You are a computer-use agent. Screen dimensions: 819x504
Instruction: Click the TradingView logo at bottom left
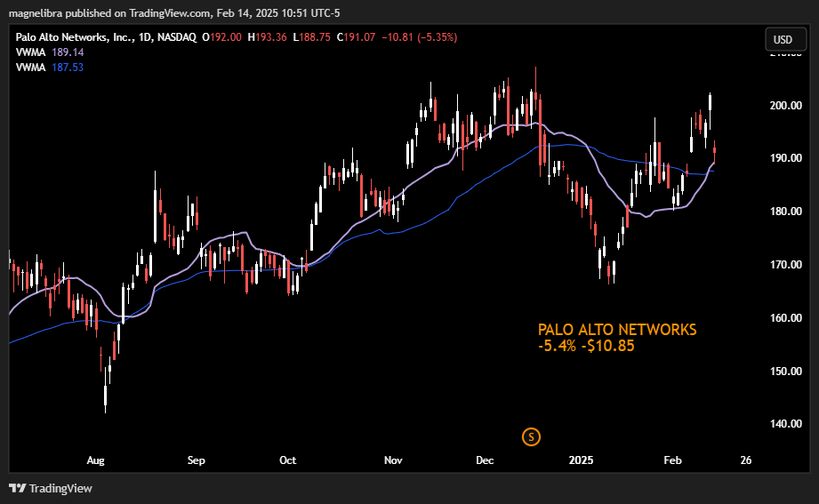[51, 488]
